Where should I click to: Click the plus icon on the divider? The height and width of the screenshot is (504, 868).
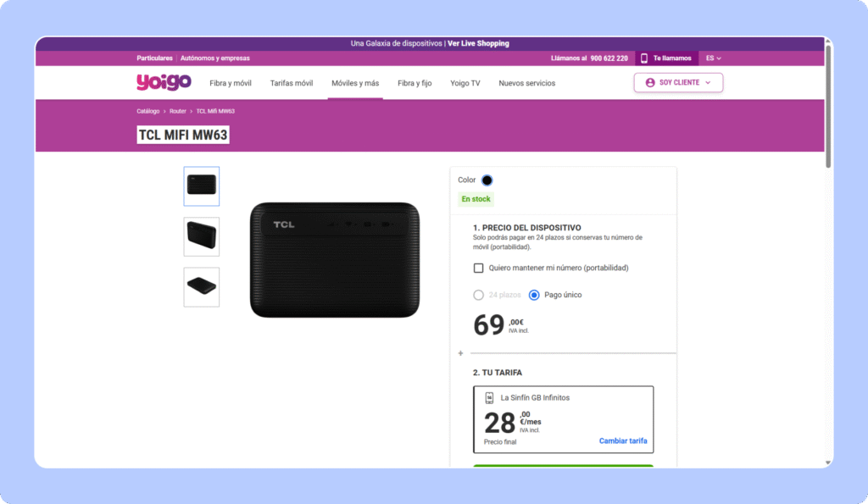pos(460,353)
